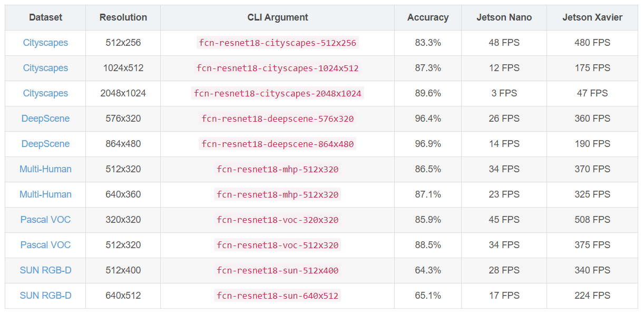Click the 640x360 resolution cell

123,194
